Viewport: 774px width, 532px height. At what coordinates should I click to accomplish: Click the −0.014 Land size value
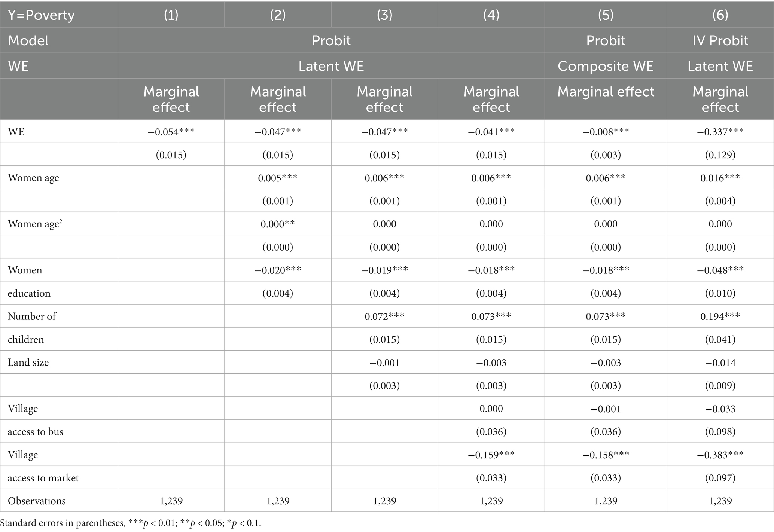720,363
